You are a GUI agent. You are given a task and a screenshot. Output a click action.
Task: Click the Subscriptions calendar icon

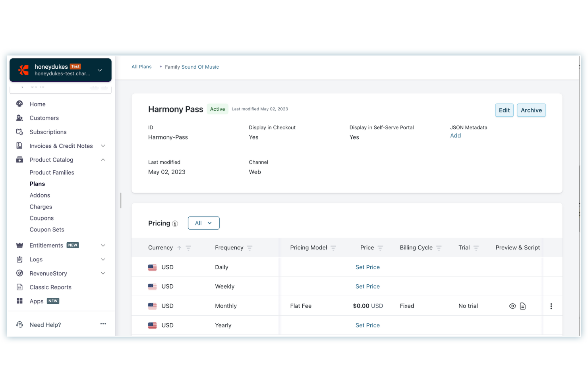[19, 131]
